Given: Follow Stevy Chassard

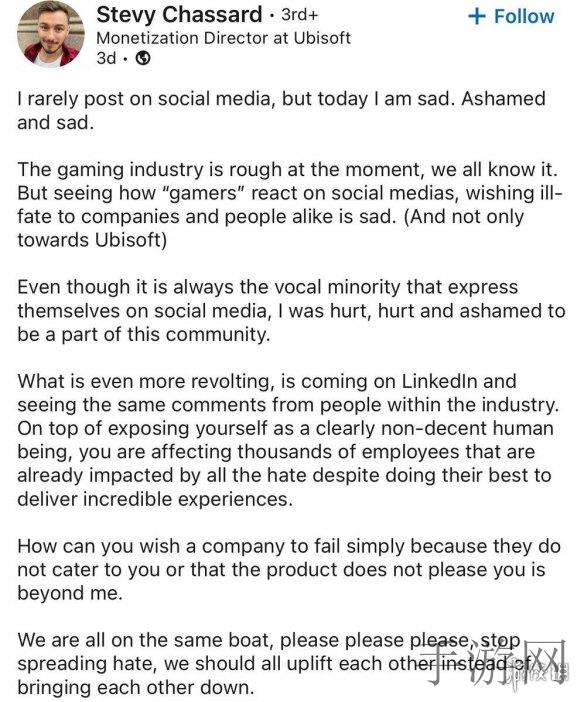Looking at the screenshot, I should [x=511, y=16].
